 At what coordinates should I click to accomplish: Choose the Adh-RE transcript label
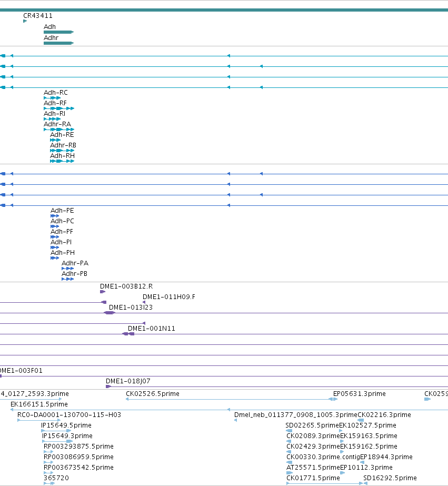click(x=62, y=134)
